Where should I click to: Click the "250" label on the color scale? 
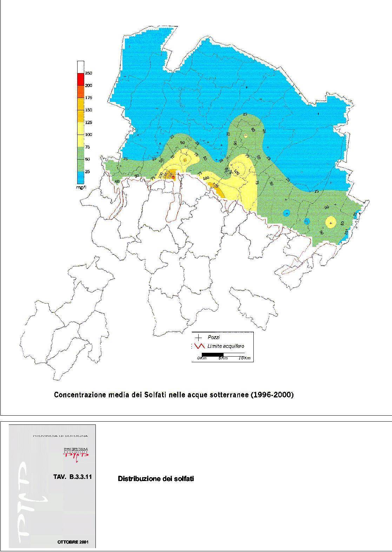coord(89,73)
